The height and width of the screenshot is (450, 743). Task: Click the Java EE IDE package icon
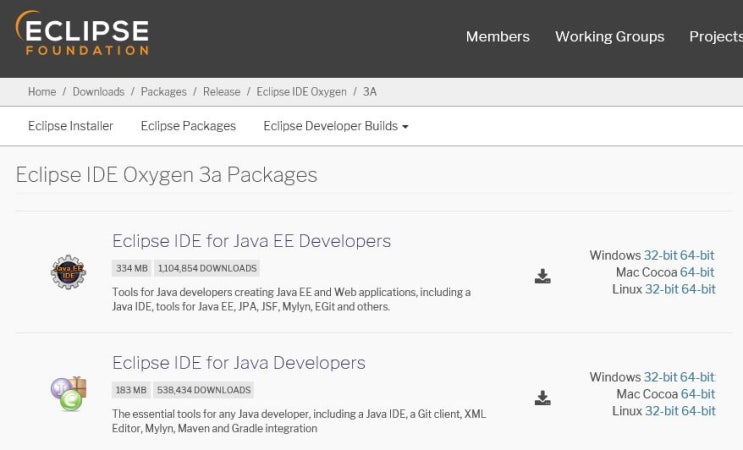pyautogui.click(x=68, y=272)
